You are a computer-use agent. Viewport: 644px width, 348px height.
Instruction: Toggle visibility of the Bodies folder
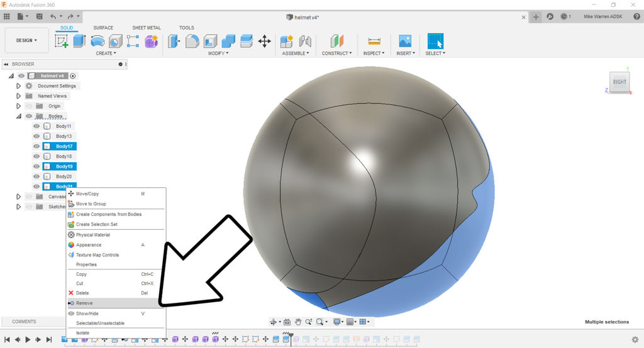click(x=29, y=116)
